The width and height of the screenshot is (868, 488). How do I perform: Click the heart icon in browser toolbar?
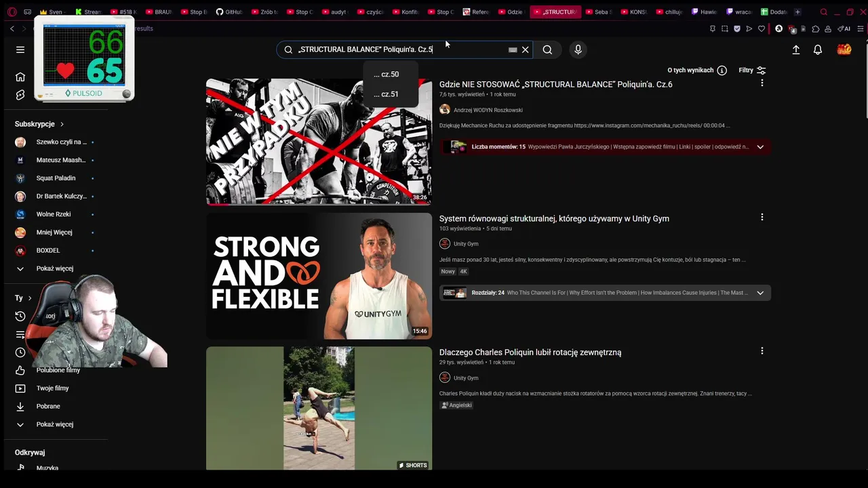762,28
